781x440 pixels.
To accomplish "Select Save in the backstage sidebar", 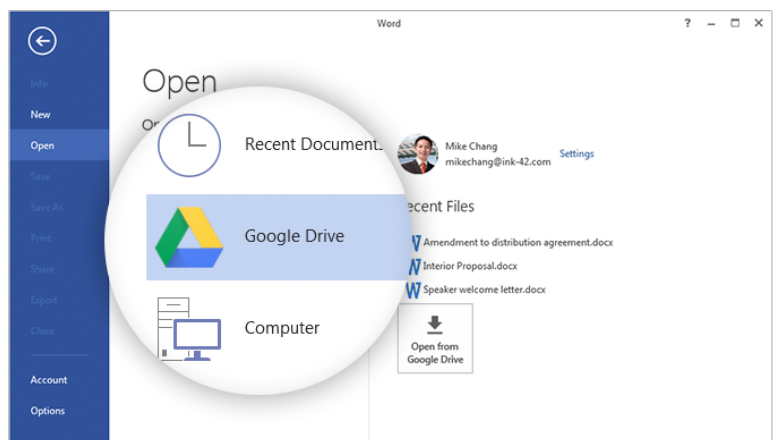I will [x=40, y=176].
